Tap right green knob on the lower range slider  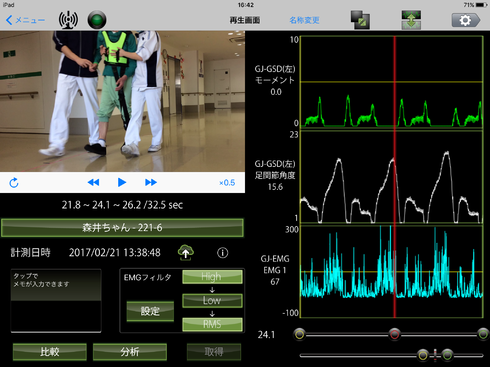point(448,355)
